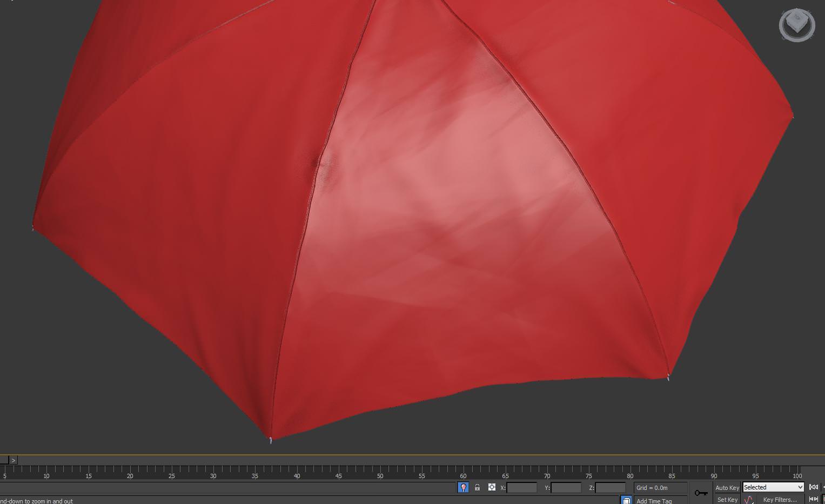Click the ViewCube navigation widget
825x504 pixels.
(796, 24)
